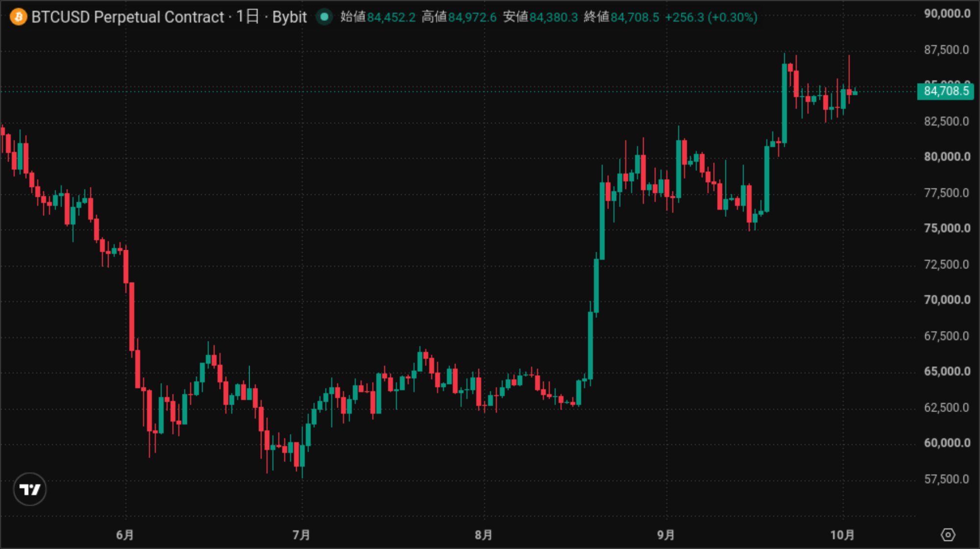Click the 10月 time axis label

pyautogui.click(x=842, y=535)
